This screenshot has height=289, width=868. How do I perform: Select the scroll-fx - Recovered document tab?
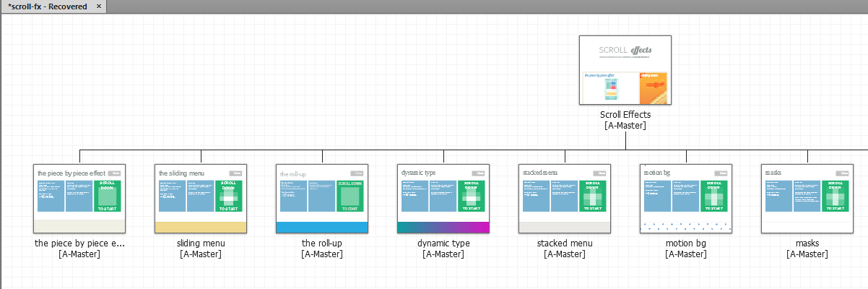[53, 7]
